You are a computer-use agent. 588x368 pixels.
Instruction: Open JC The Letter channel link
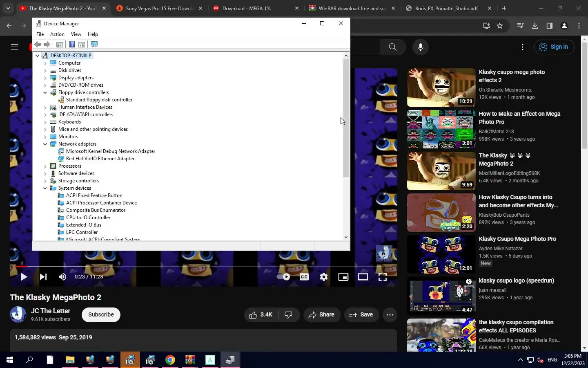[51, 311]
